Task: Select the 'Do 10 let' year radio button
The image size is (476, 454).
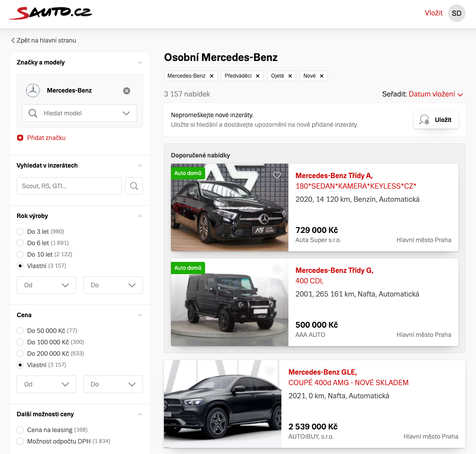Action: (x=20, y=254)
